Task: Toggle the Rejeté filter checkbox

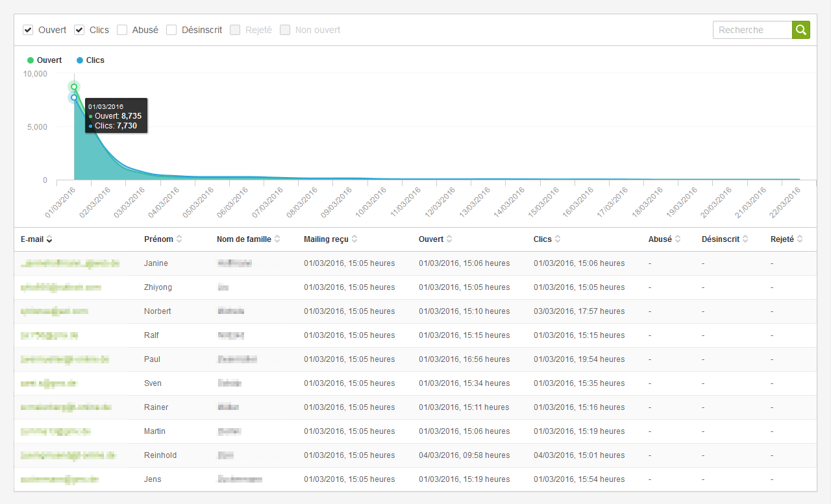Action: (235, 30)
